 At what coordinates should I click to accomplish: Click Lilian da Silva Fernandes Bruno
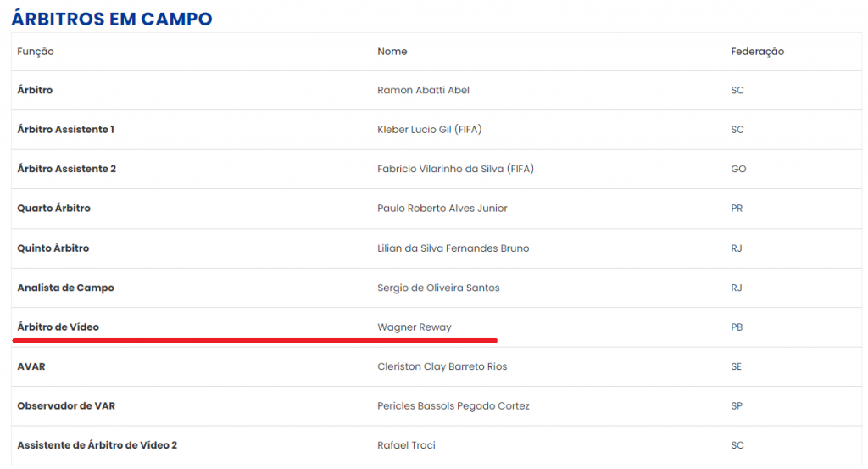(453, 248)
